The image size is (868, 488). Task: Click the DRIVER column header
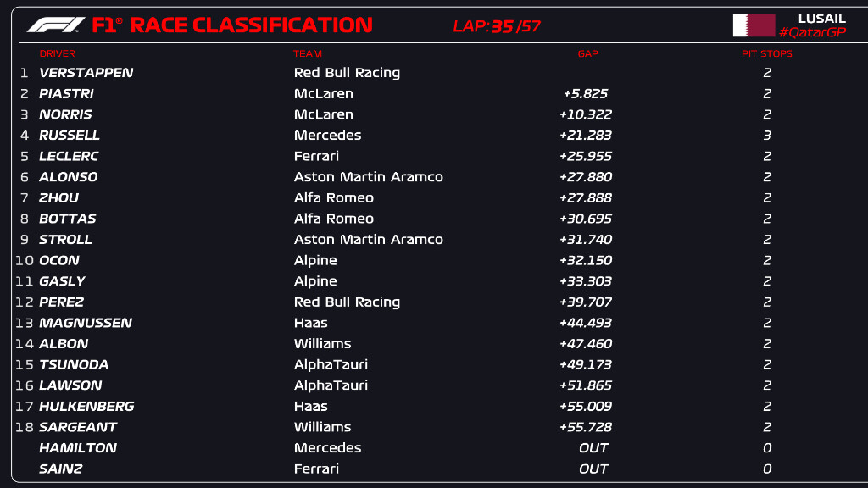57,53
